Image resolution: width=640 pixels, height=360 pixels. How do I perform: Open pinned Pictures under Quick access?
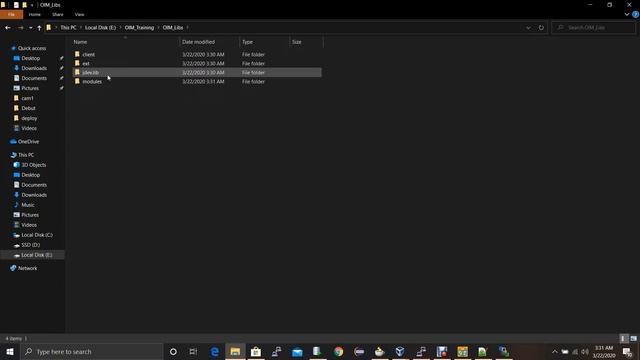click(30, 88)
